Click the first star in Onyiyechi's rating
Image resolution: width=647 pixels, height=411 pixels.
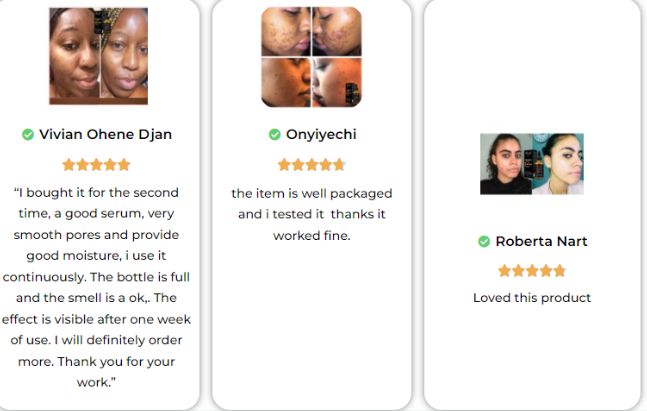(284, 165)
